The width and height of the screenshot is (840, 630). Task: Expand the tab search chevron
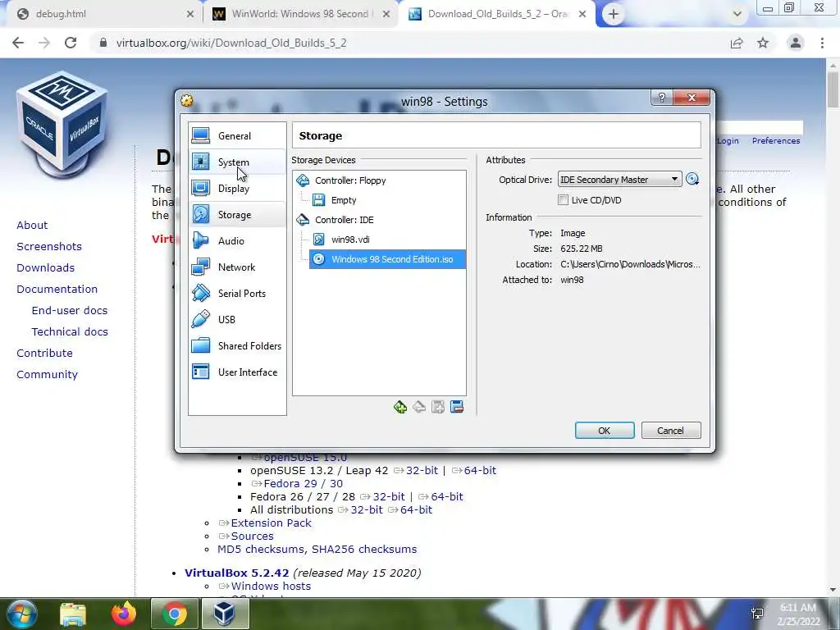(x=737, y=14)
